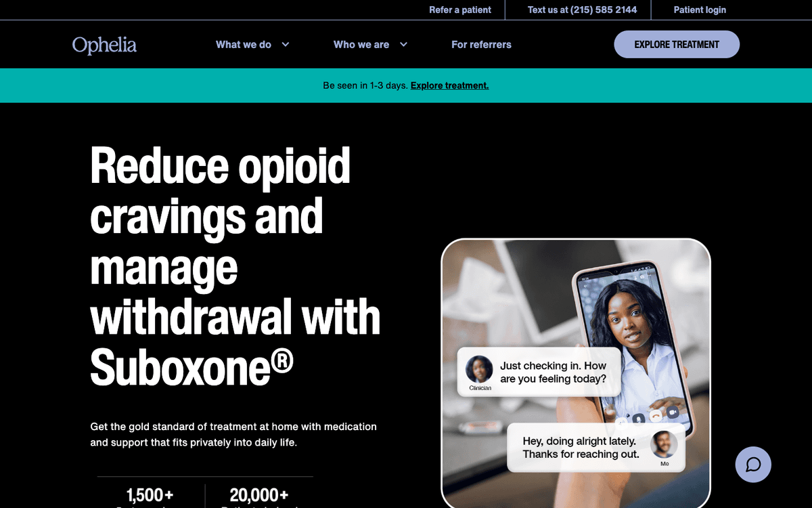Click the clinician's check-in message bubble
The width and height of the screenshot is (812, 508).
[x=539, y=372]
